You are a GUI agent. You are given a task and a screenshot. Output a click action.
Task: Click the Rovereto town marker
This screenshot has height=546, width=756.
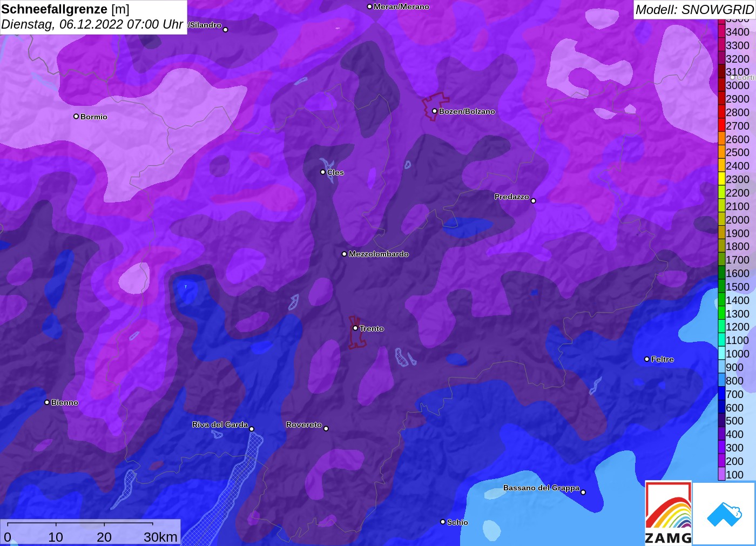tap(326, 429)
